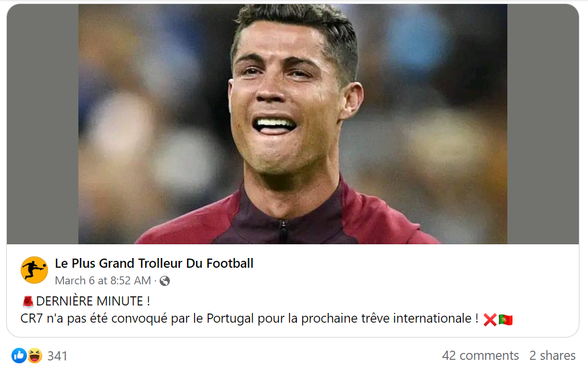Image resolution: width=588 pixels, height=373 pixels.
Task: Click the caption line starting with CR7
Action: pyautogui.click(x=249, y=319)
